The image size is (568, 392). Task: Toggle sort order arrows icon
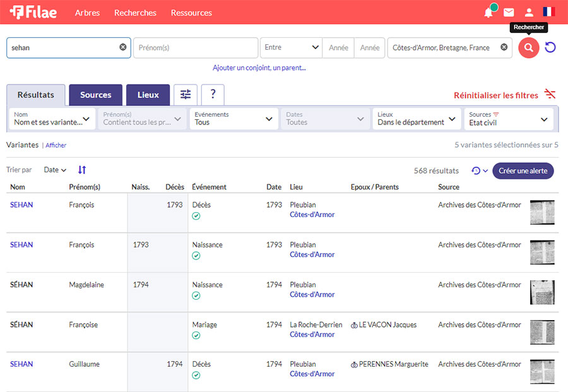click(x=82, y=170)
